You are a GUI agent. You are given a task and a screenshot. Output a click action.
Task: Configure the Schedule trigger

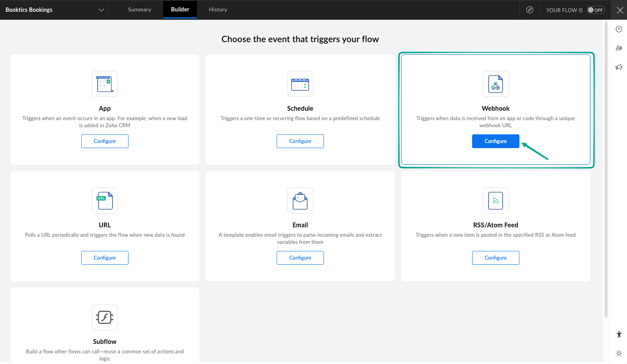click(300, 141)
